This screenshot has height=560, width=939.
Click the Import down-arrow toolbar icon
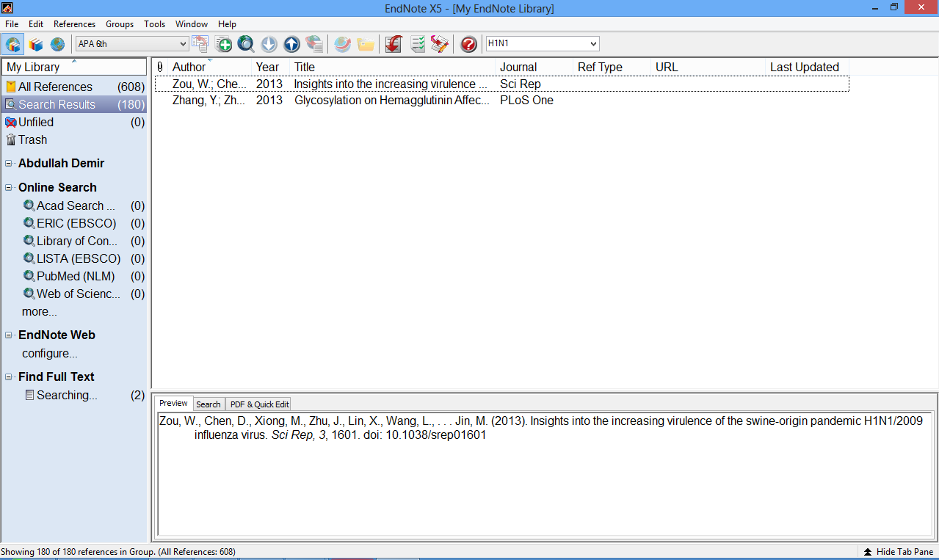click(x=269, y=44)
